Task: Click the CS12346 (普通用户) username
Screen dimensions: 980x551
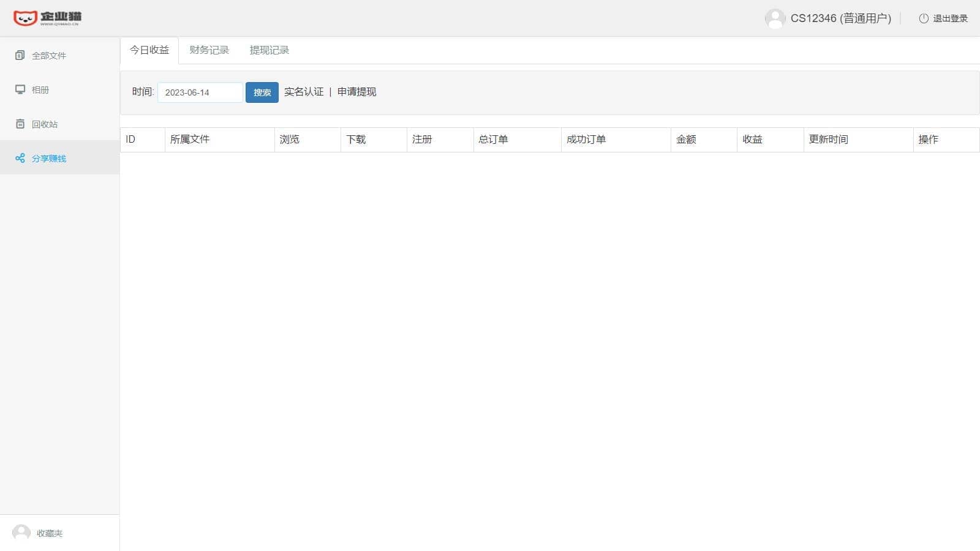Action: click(840, 18)
